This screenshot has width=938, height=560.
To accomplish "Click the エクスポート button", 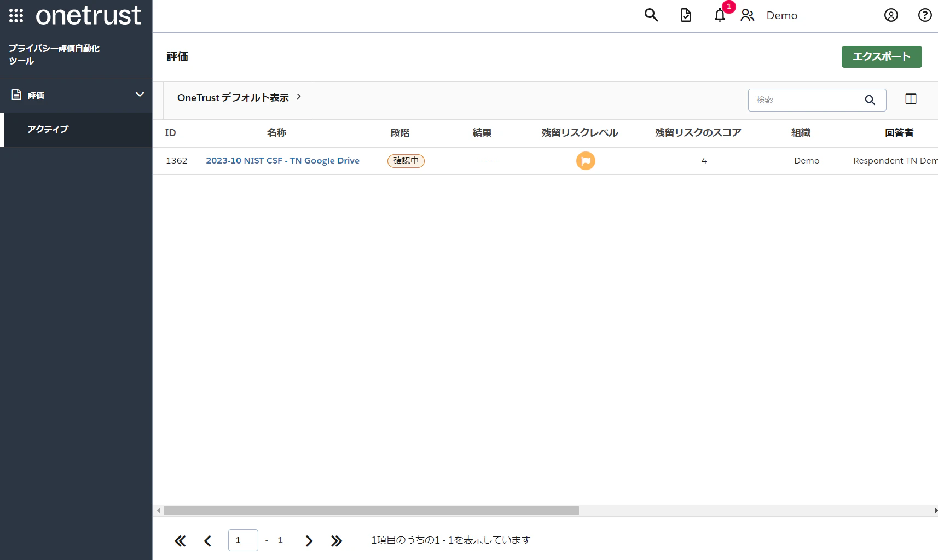I will click(882, 57).
